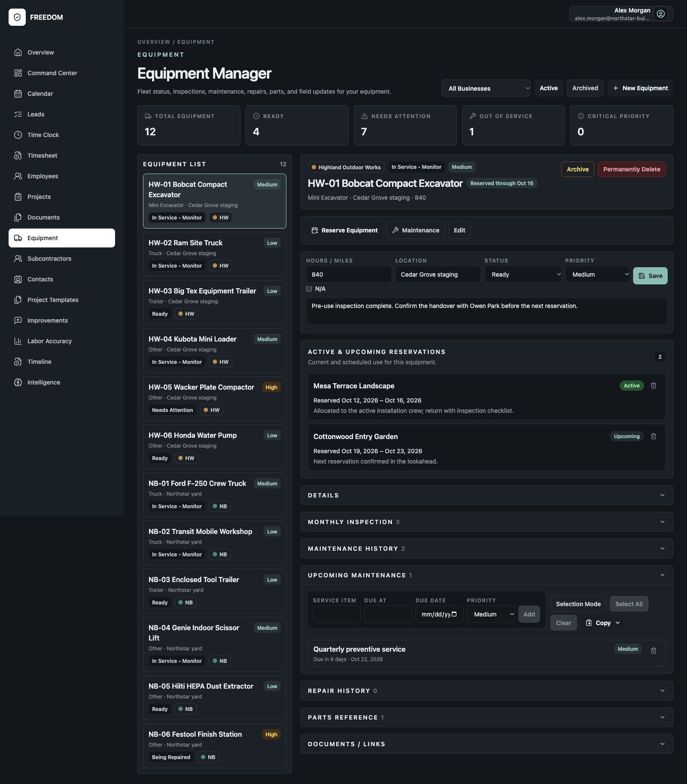Expand the Details section
Image resolution: width=687 pixels, height=784 pixels.
tap(487, 495)
